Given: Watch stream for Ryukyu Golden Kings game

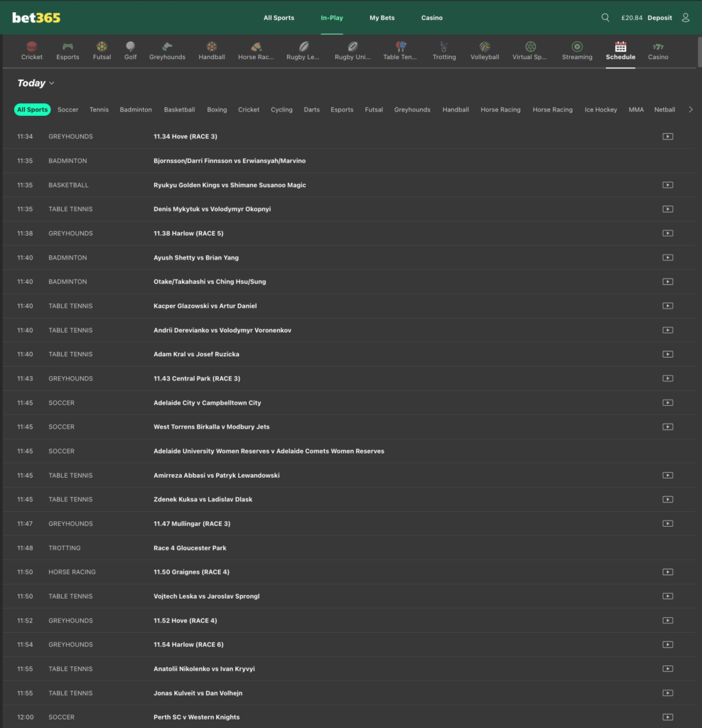Looking at the screenshot, I should tap(668, 185).
